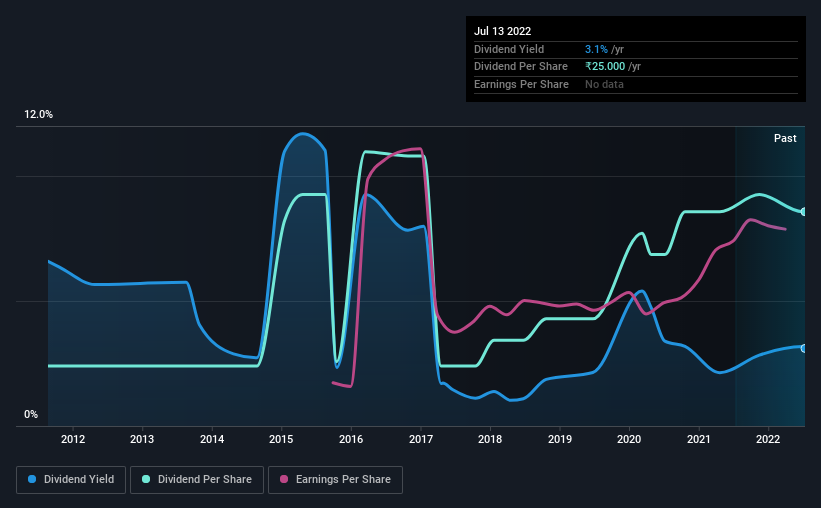Click the ₹25.000 Dividend Per Share tooltip value

click(605, 67)
